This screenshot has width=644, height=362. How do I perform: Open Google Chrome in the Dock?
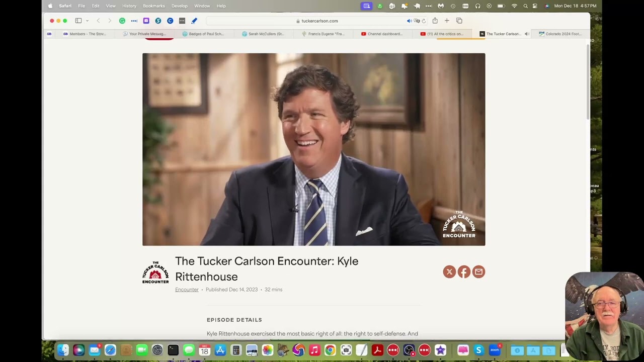(330, 350)
